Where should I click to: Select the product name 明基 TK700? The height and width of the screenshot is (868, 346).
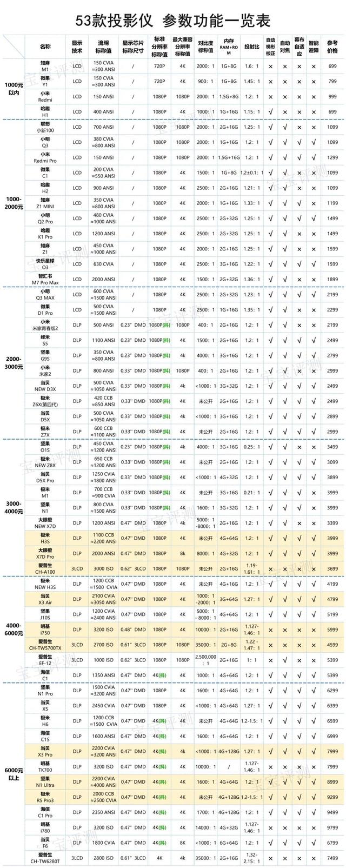tap(45, 766)
